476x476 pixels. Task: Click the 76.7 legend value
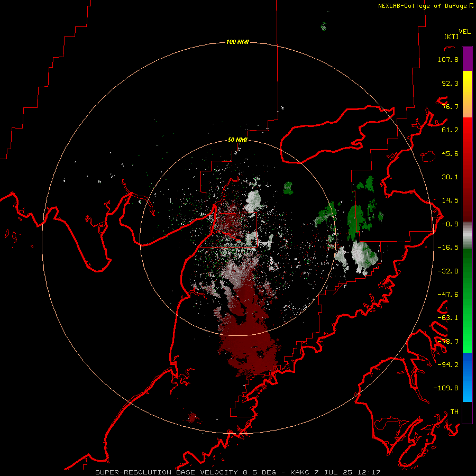[x=450, y=106]
